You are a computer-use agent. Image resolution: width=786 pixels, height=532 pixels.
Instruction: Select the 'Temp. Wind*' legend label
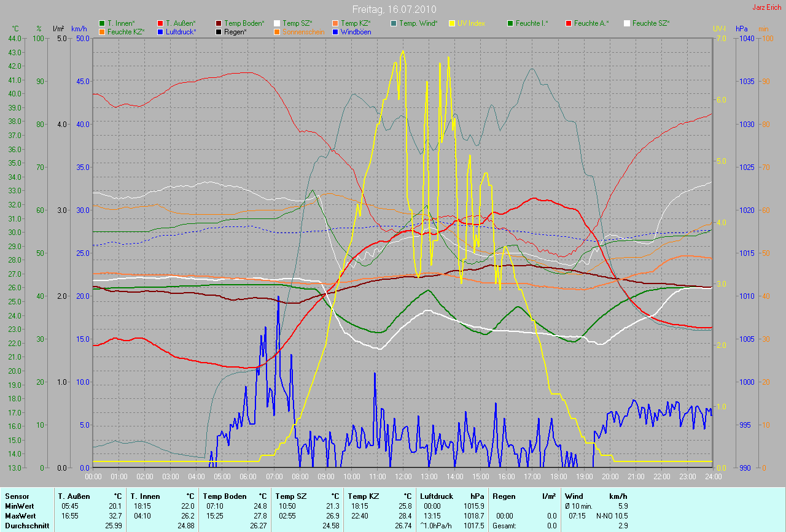tap(419, 23)
